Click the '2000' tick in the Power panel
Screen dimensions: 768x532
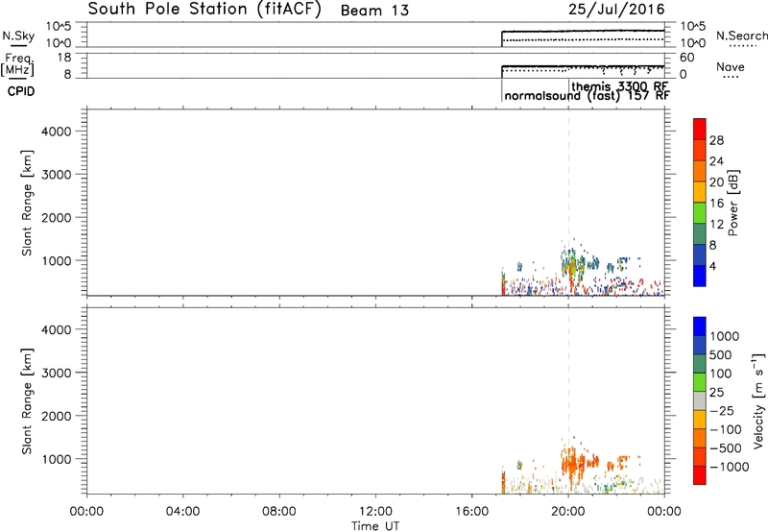tap(56, 217)
